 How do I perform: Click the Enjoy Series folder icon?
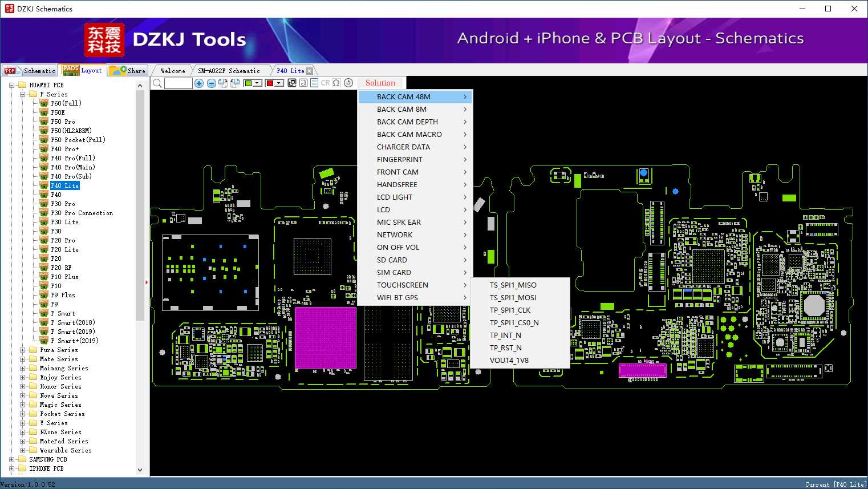(x=33, y=377)
